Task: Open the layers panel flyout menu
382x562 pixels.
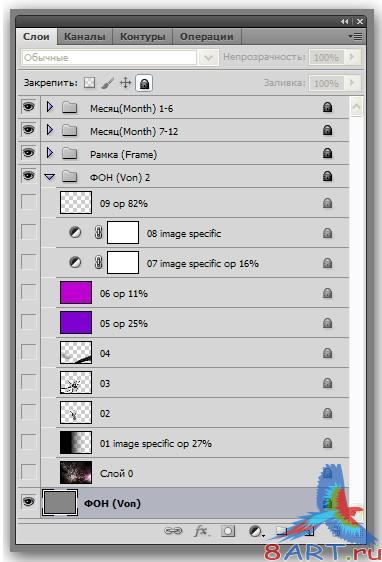Action: click(355, 36)
